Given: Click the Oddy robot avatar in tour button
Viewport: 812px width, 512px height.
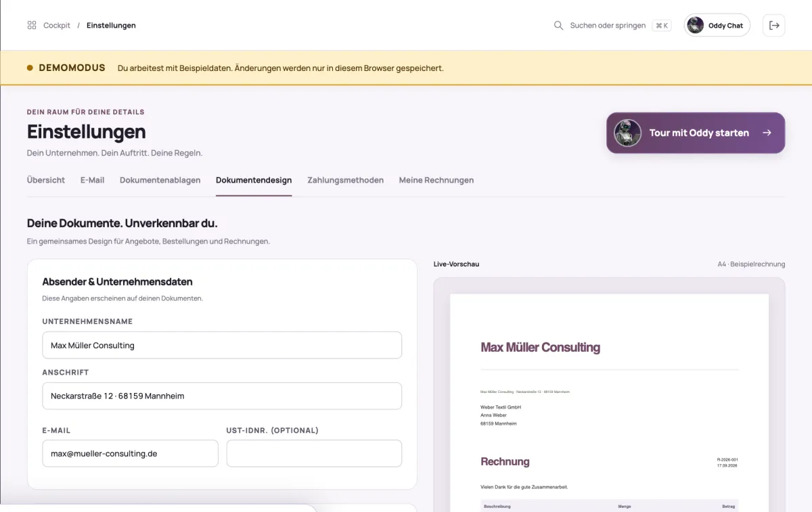Looking at the screenshot, I should click(x=627, y=133).
